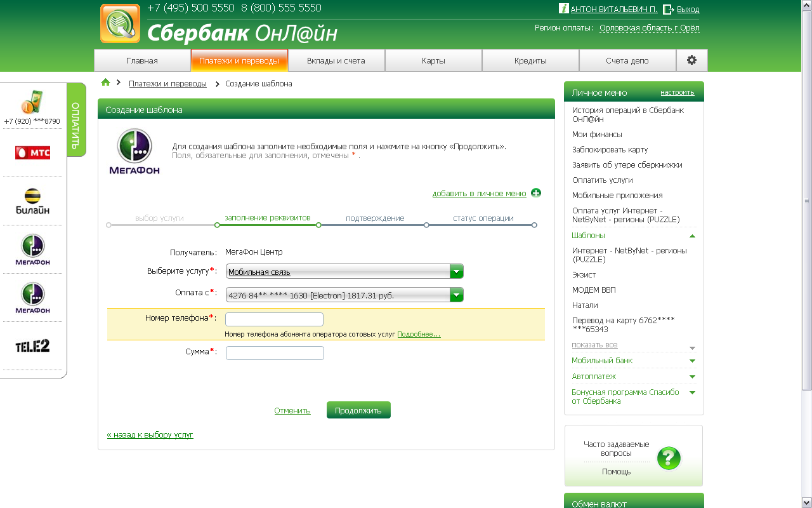Click the green plus icon near добавить

536,193
